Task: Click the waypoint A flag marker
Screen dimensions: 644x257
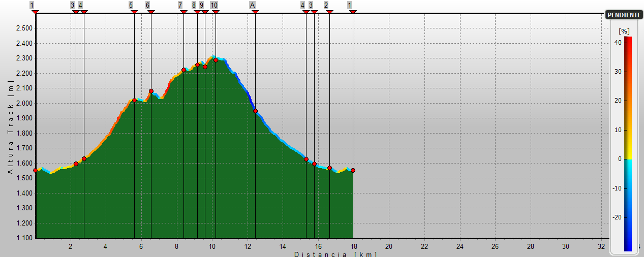Action: tap(252, 5)
